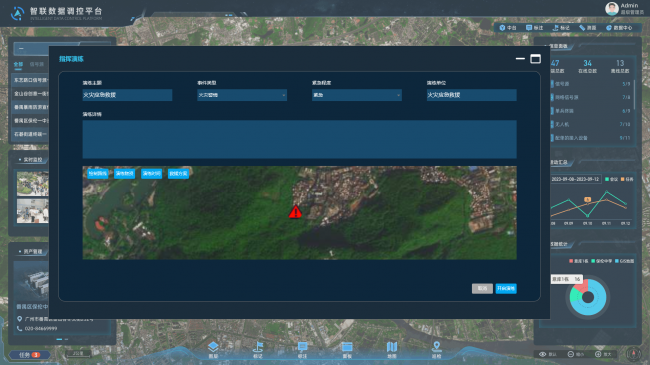
Task: Switch to the 全部 tab in left panel
Action: pos(18,64)
